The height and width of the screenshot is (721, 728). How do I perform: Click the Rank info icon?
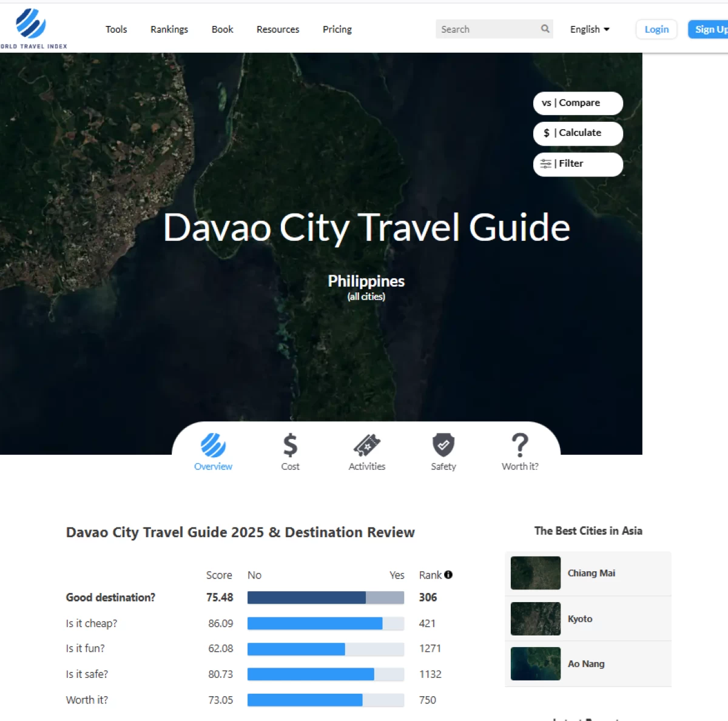point(448,575)
